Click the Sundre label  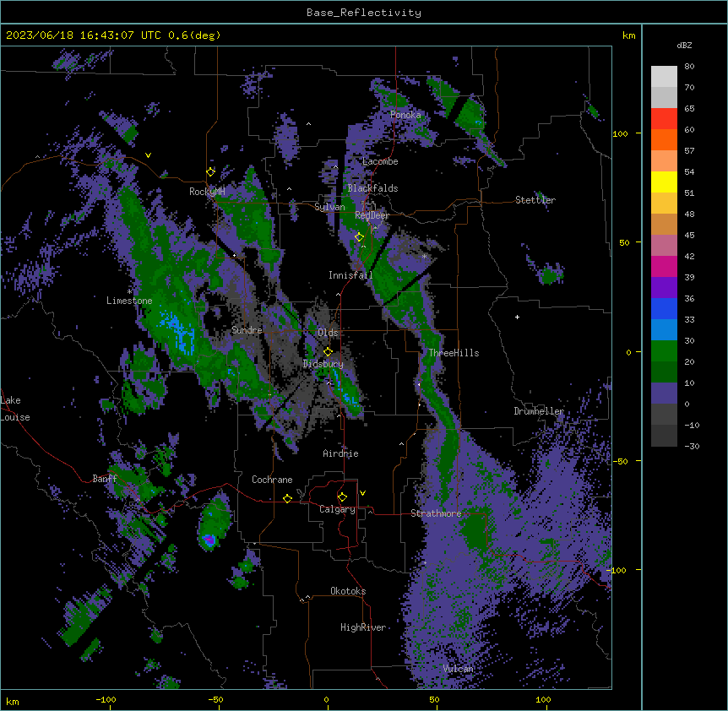(247, 330)
